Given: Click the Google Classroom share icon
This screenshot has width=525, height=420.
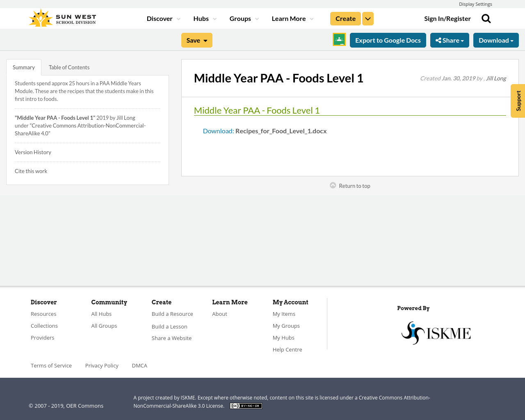Looking at the screenshot, I should 339,40.
